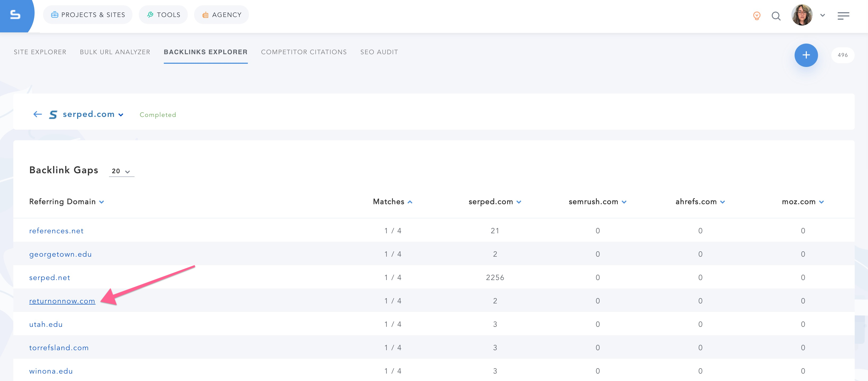
Task: Open returnonnow.com link
Action: click(62, 301)
